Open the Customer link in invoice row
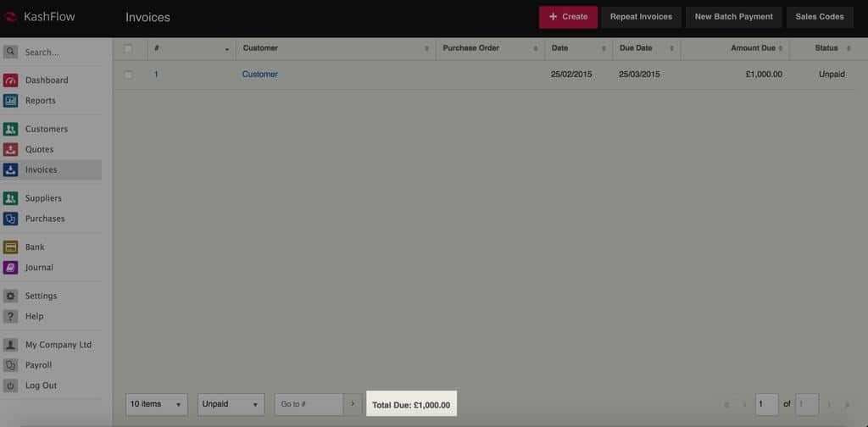The image size is (868, 427). 260,75
